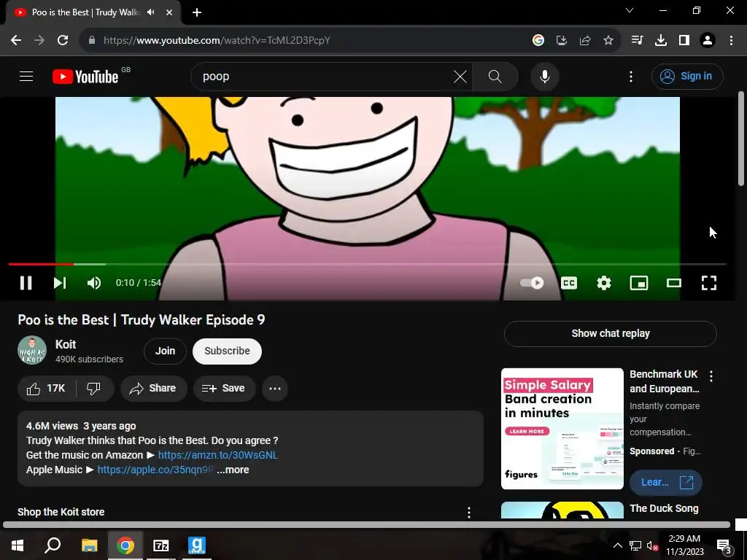Viewport: 747px width, 560px height.
Task: Open a new browser tab
Action: point(197,12)
